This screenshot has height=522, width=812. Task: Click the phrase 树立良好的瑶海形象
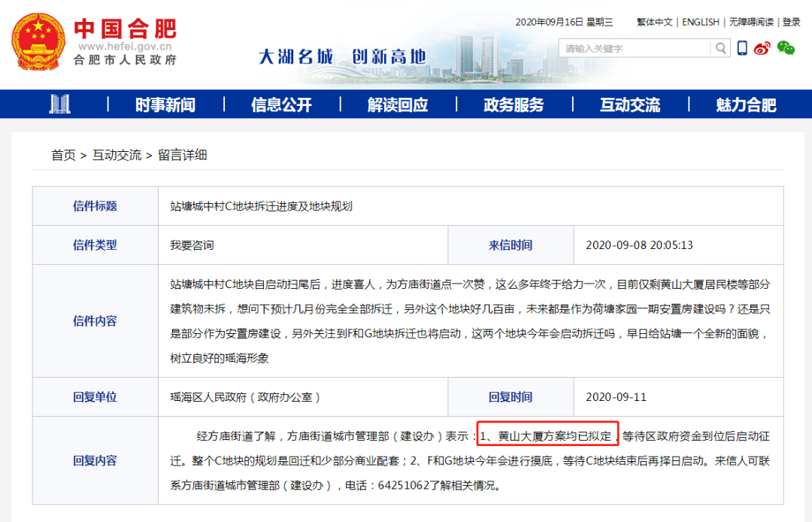219,358
